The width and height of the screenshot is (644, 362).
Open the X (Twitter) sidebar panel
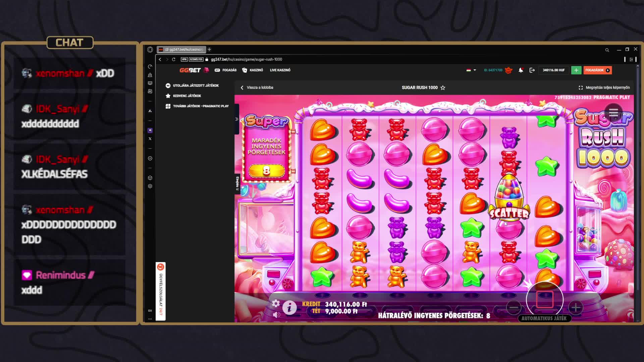pyautogui.click(x=150, y=139)
